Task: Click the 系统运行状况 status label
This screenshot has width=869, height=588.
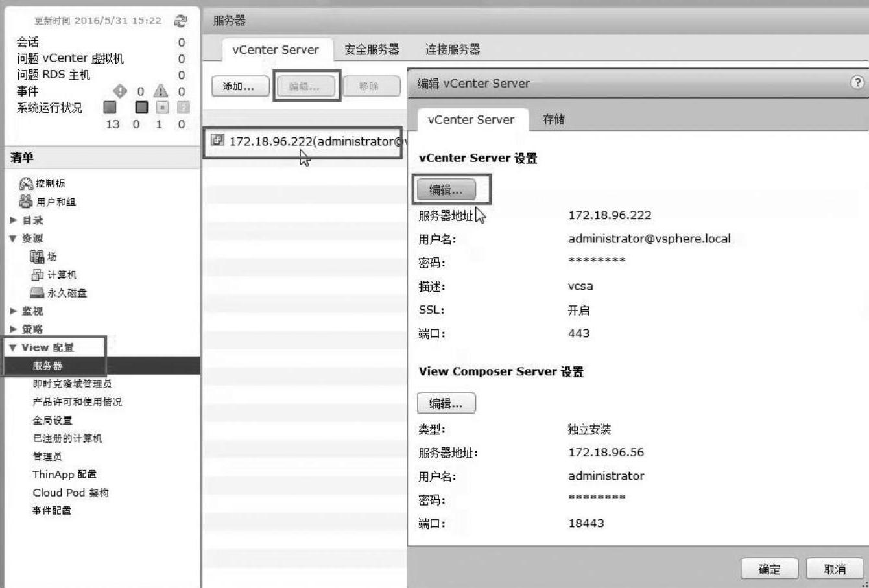Action: pos(50,108)
